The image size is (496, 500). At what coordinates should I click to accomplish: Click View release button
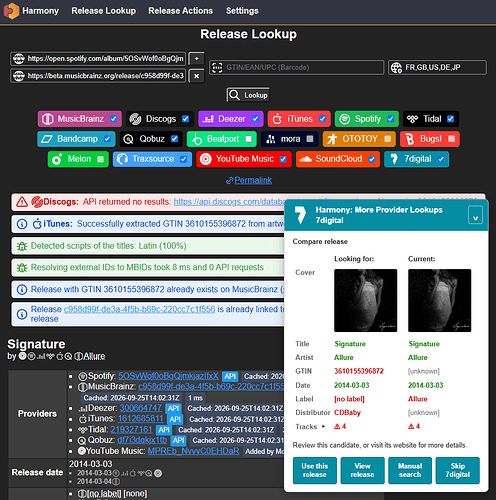362,470
